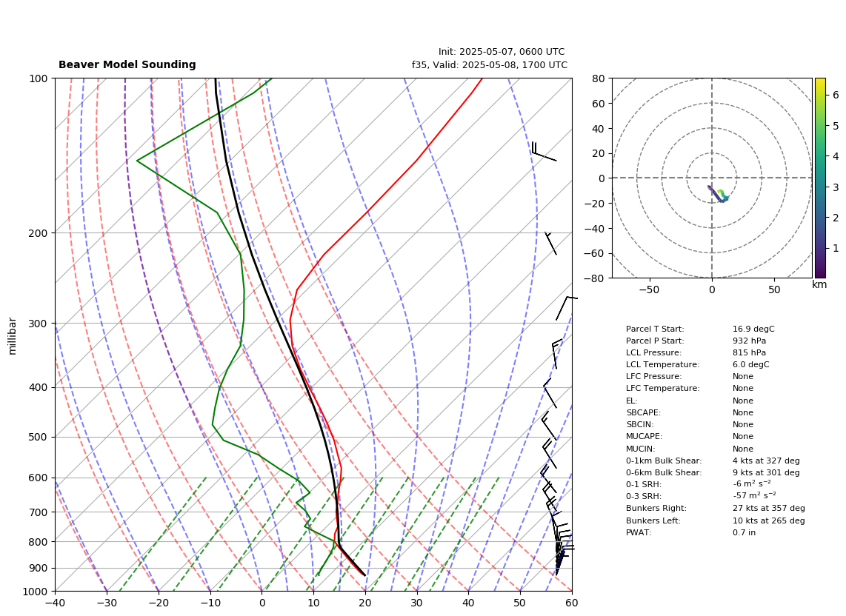The image size is (846, 616).
Task: Select the −30 temperature tick on the sounding axis
Action: tap(107, 603)
